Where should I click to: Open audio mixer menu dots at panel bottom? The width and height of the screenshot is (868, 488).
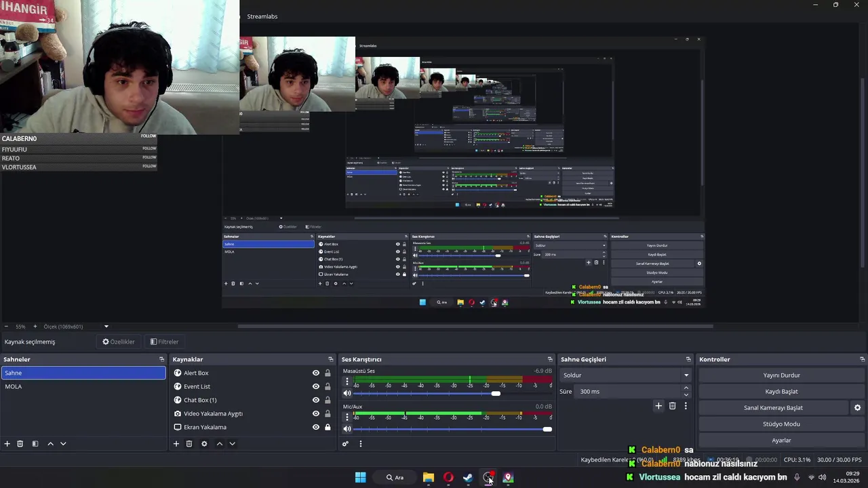(361, 444)
